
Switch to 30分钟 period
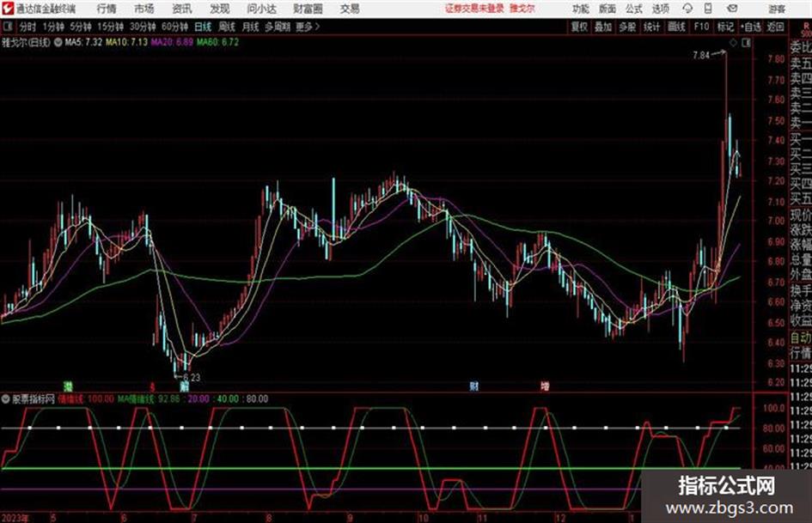(143, 27)
